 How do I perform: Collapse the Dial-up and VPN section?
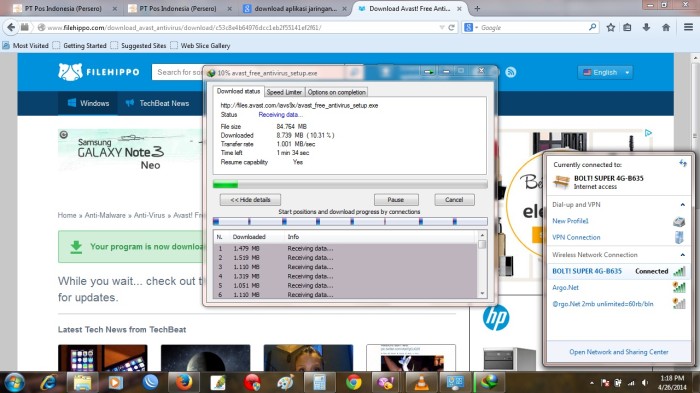click(x=683, y=205)
